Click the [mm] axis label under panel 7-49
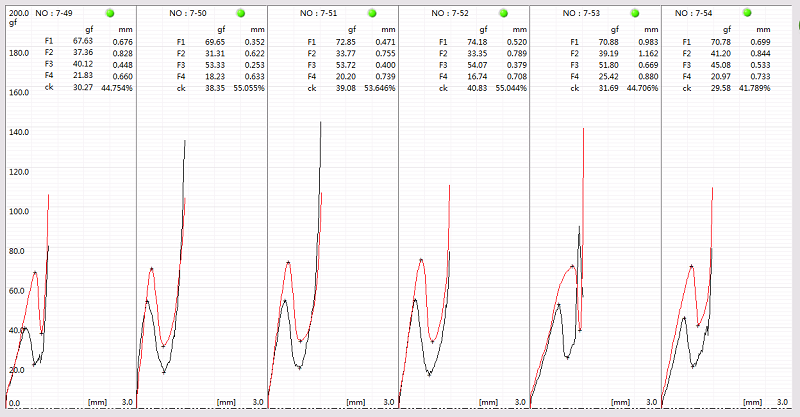The width and height of the screenshot is (800, 417). [x=97, y=402]
